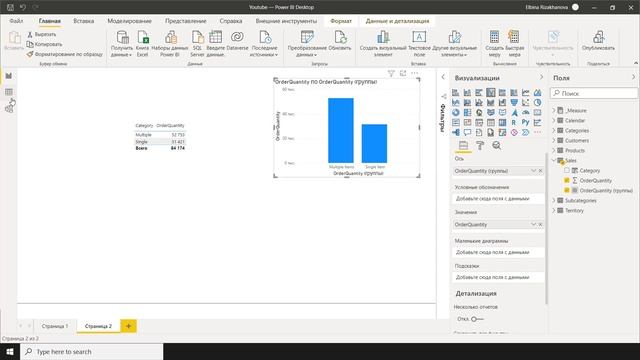Collapse the Visualizations pane chevron

[x=541, y=77]
